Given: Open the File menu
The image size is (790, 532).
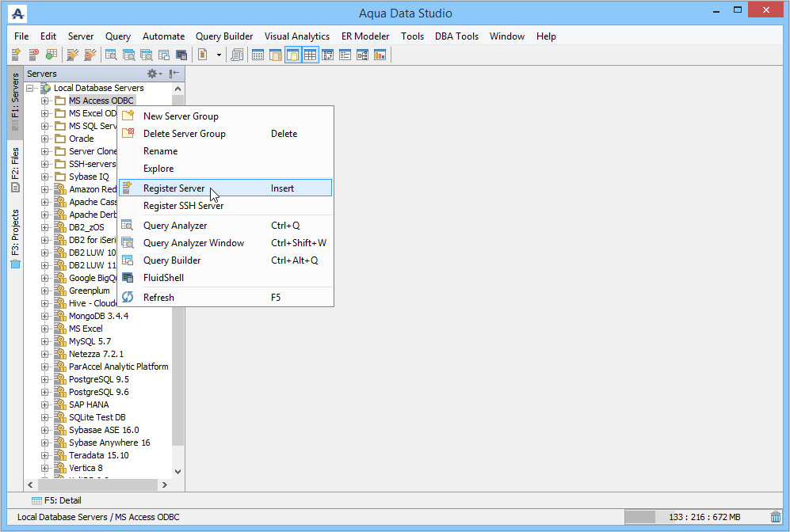Looking at the screenshot, I should click(21, 36).
